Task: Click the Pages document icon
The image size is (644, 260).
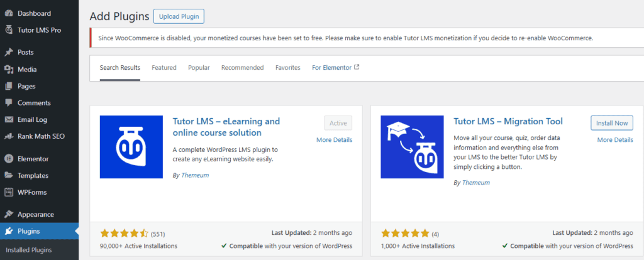Action: point(9,86)
